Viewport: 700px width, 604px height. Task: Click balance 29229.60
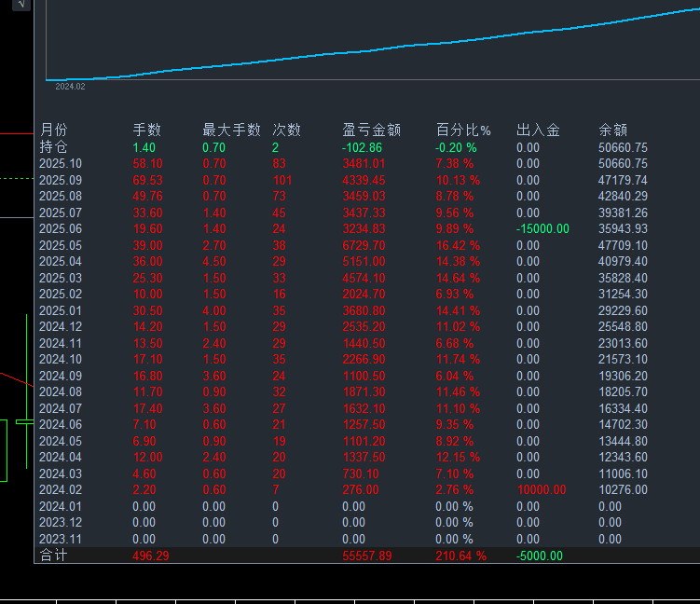coord(623,310)
